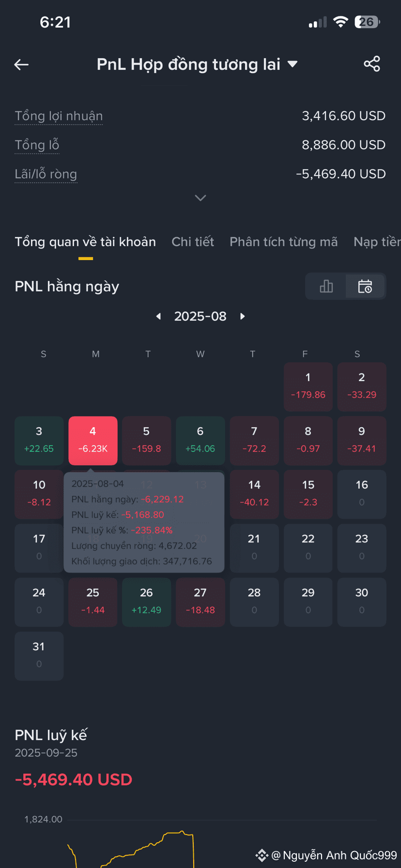Tap the back arrow icon
This screenshot has width=401, height=868.
pyautogui.click(x=21, y=64)
